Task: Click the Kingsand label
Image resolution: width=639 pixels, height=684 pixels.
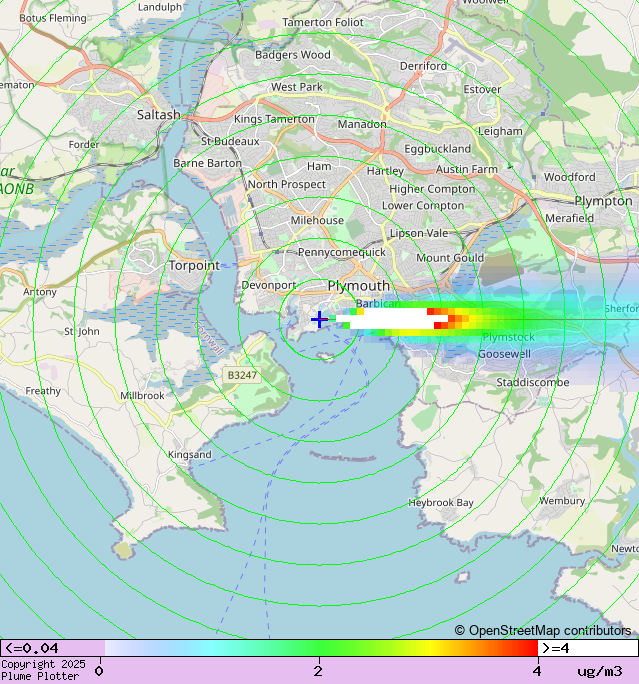Action: click(190, 455)
